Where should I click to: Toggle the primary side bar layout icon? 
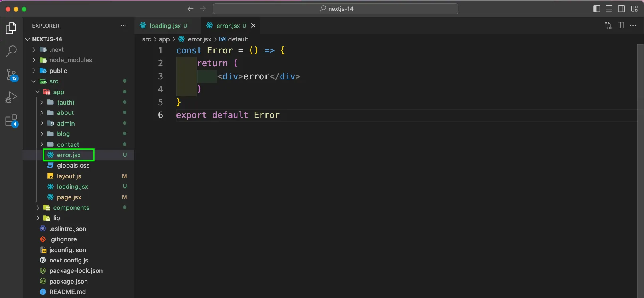click(x=597, y=9)
